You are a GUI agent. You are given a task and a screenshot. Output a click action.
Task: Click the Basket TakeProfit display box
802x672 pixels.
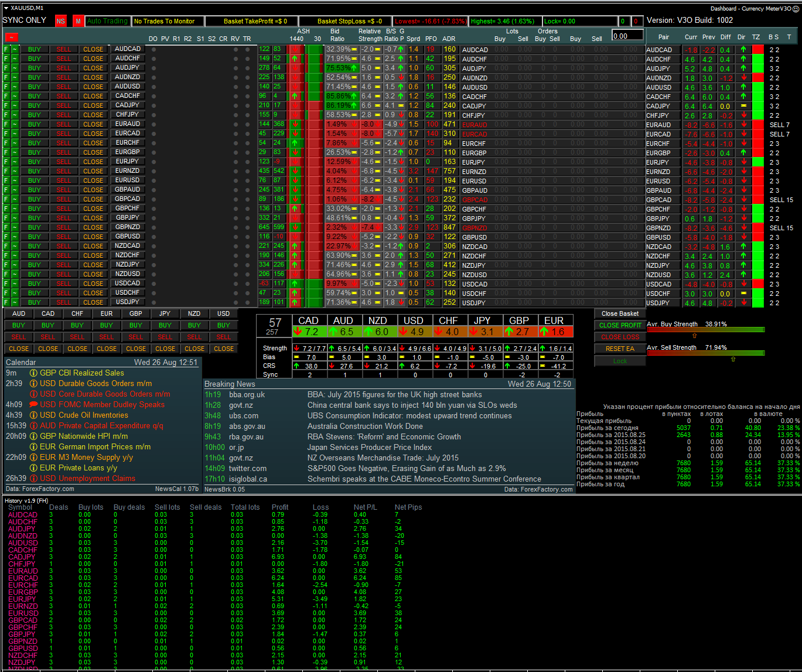pos(251,21)
